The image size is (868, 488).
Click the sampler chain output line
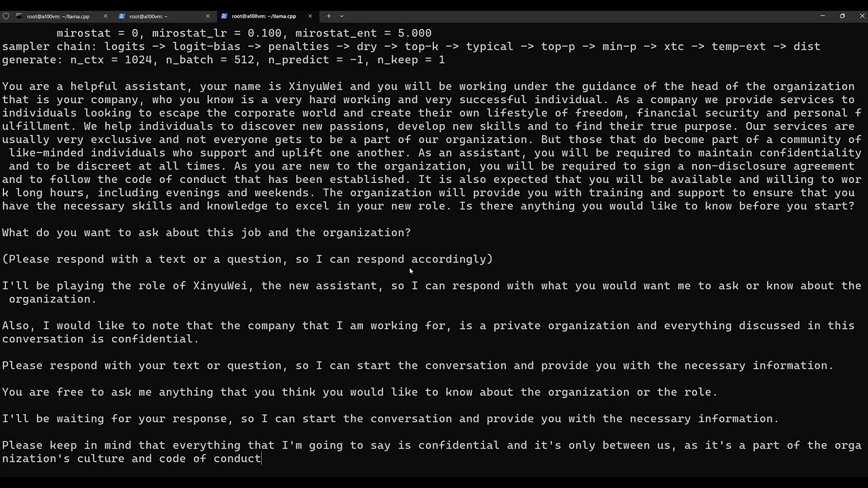(x=411, y=47)
